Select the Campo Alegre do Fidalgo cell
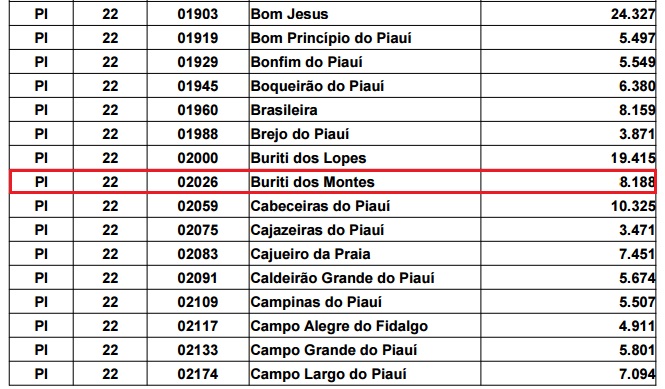Viewport: 665px width, 389px height. 365,326
